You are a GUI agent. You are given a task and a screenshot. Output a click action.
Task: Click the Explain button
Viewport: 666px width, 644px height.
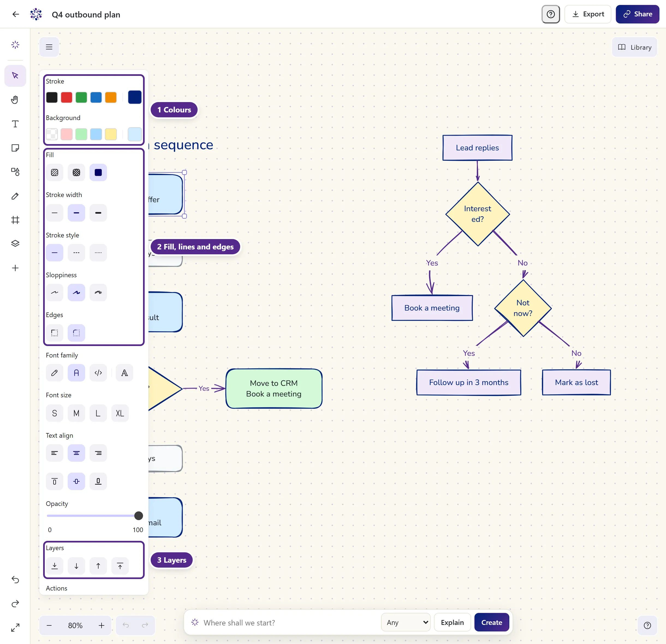[452, 622]
